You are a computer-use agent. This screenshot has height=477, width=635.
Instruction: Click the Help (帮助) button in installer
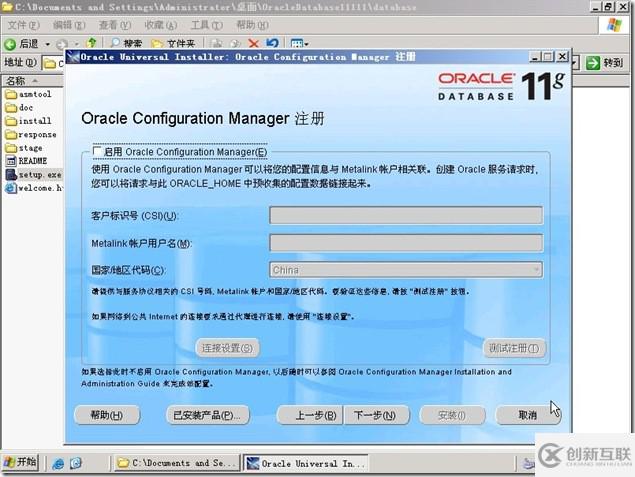click(107, 415)
